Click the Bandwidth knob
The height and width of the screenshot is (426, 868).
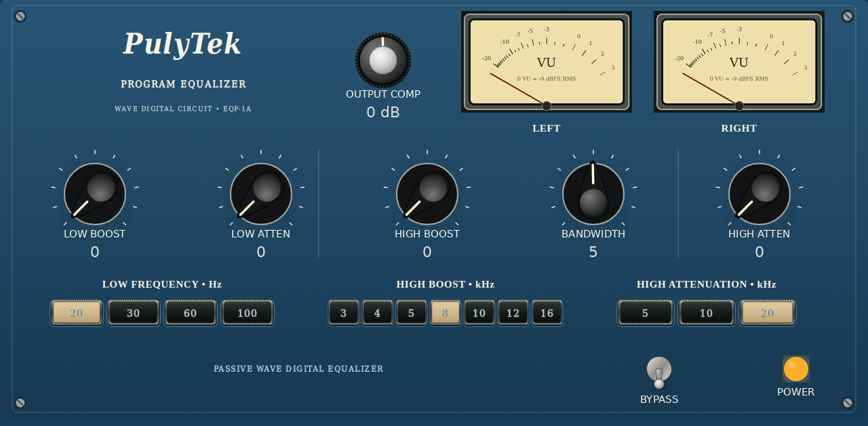point(593,194)
